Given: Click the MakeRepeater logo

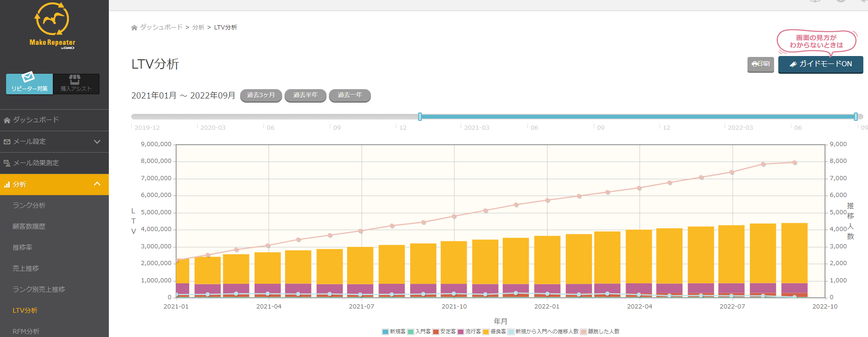Looking at the screenshot, I should 52,25.
